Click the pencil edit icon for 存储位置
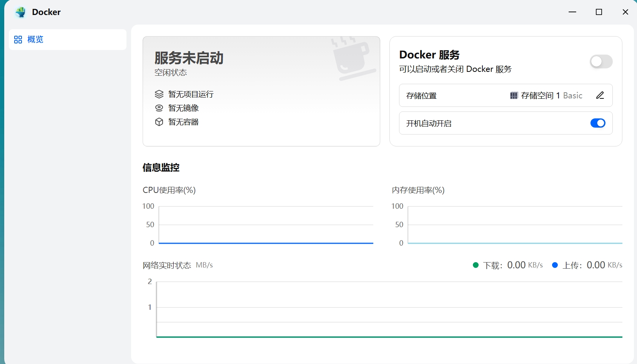The width and height of the screenshot is (637, 364). pyautogui.click(x=600, y=95)
